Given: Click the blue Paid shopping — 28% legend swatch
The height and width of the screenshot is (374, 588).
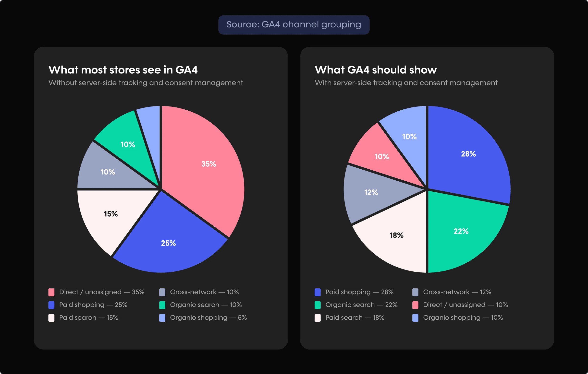Looking at the screenshot, I should tap(318, 292).
